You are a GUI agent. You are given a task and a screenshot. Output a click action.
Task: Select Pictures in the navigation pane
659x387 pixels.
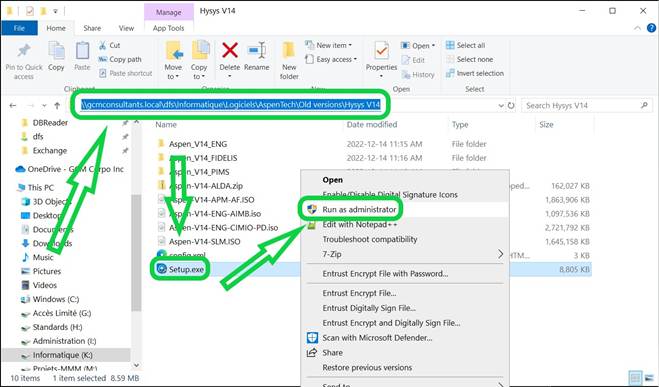click(x=41, y=271)
